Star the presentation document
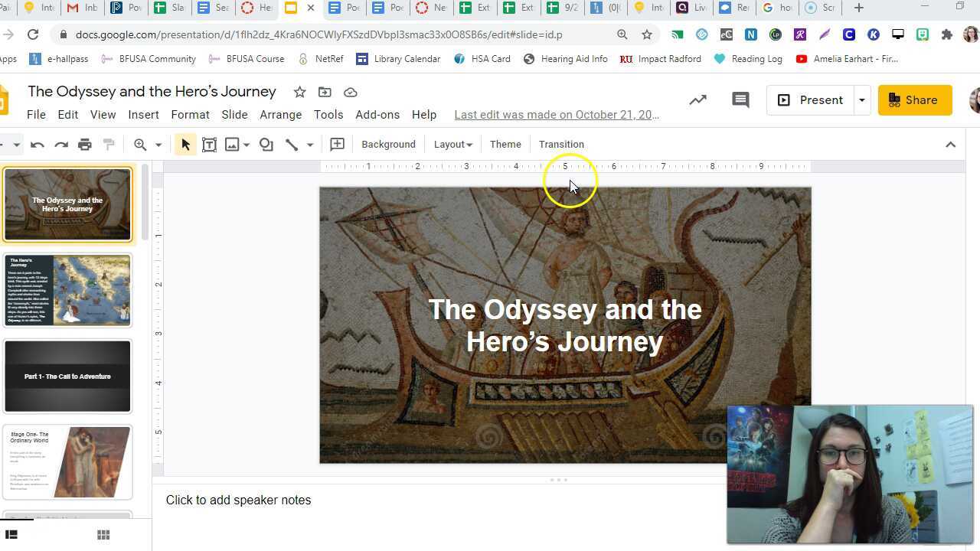Image resolution: width=980 pixels, height=551 pixels. 299,92
